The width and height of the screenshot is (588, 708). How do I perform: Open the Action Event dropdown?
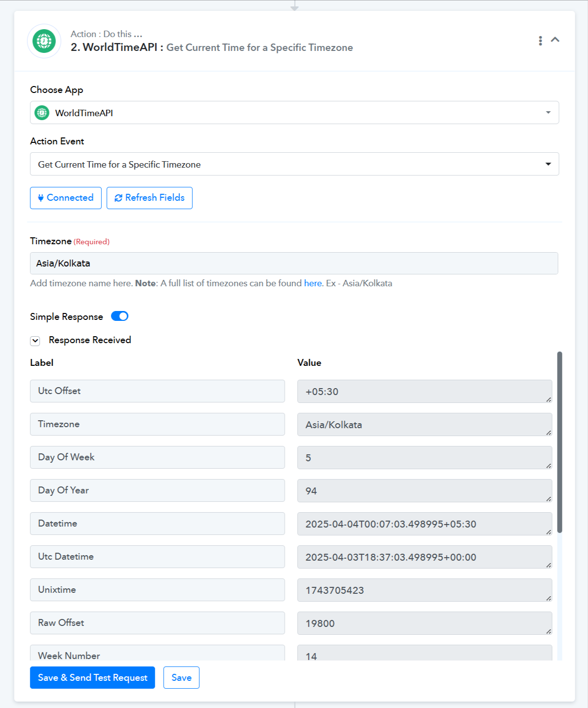click(294, 164)
